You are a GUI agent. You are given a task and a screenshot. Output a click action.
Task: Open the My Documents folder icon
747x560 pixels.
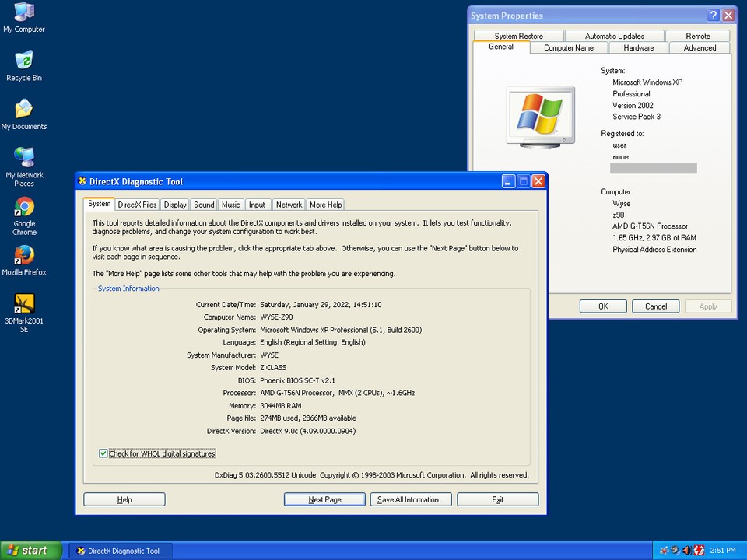tap(24, 110)
